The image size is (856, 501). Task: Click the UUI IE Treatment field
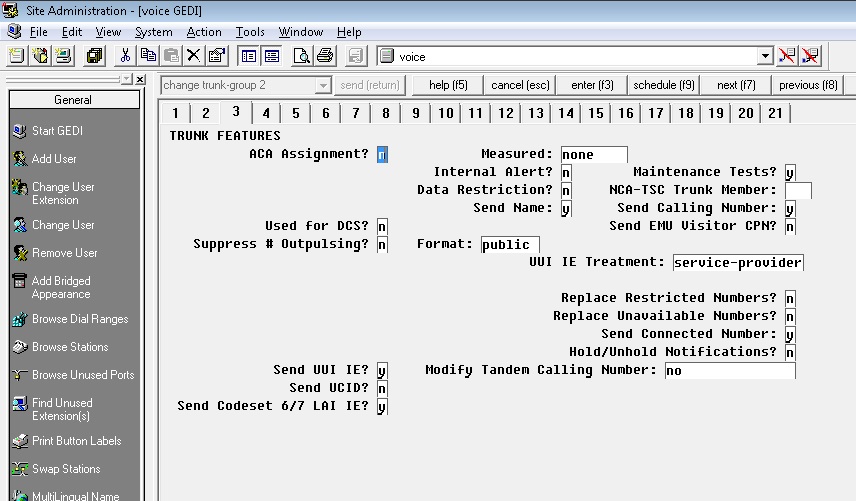coord(738,263)
